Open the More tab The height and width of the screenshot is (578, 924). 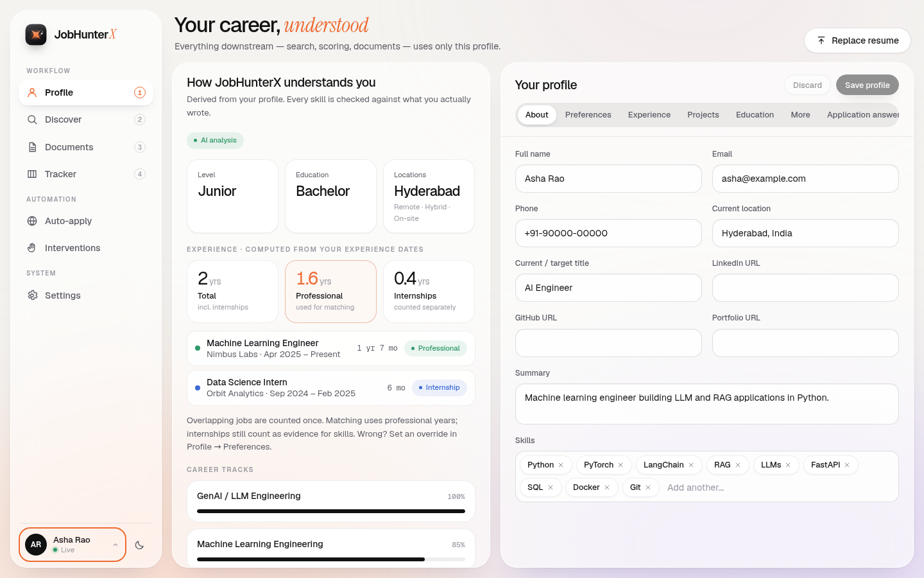point(800,115)
